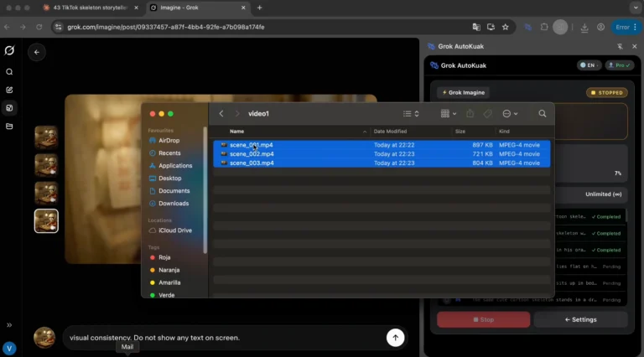Click the Unlimited (∞) label

[x=604, y=194]
